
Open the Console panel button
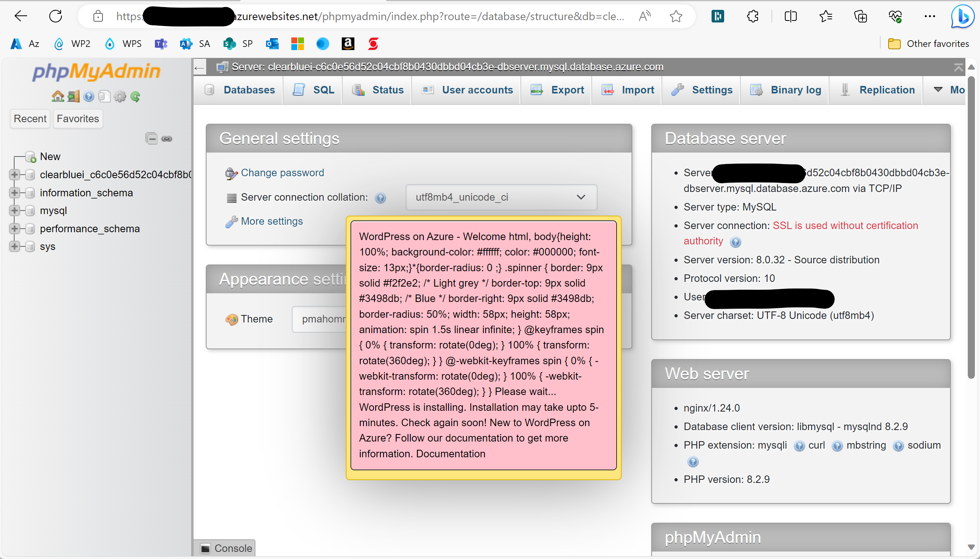coord(225,548)
